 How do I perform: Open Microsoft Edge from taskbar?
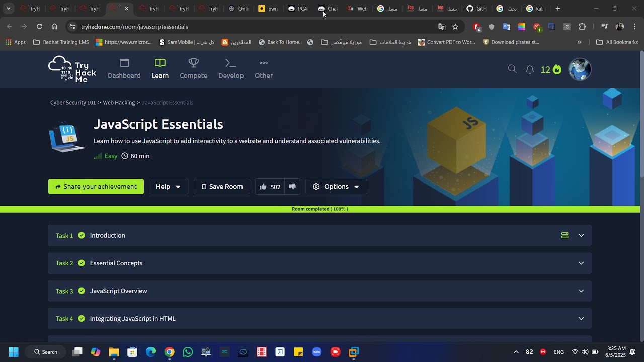click(151, 352)
